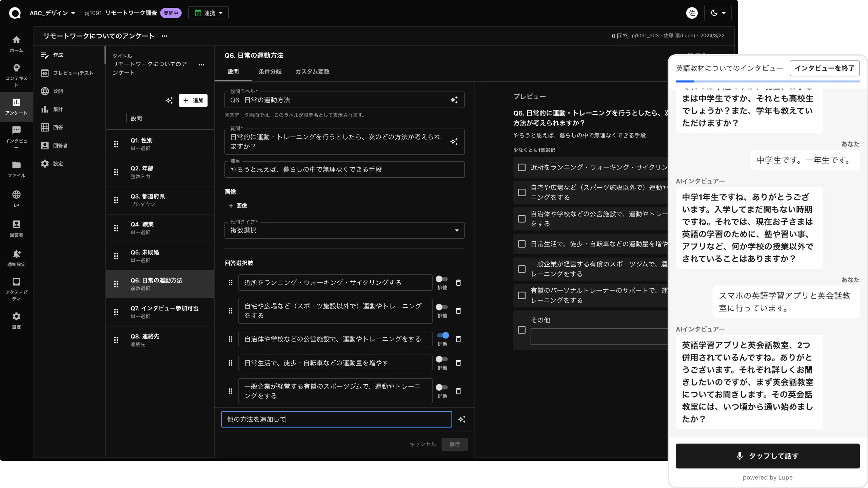Toggle 排他 for 一般企業が経営する option
The width and height of the screenshot is (868, 488).
[x=442, y=387]
